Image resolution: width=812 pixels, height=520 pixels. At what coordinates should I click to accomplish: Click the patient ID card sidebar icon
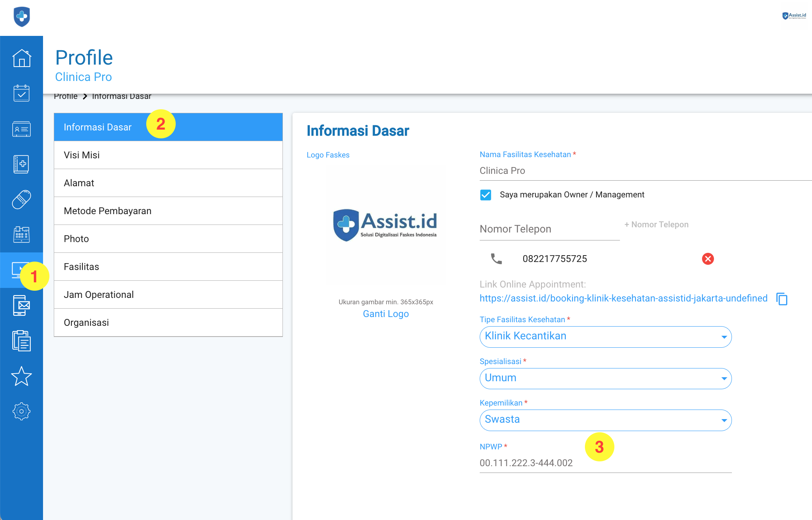point(22,129)
